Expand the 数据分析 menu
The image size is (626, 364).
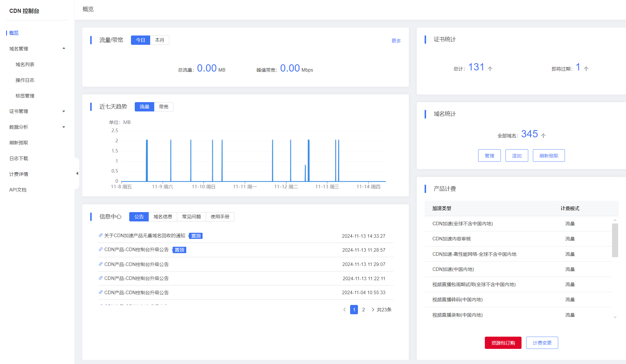tap(64, 127)
